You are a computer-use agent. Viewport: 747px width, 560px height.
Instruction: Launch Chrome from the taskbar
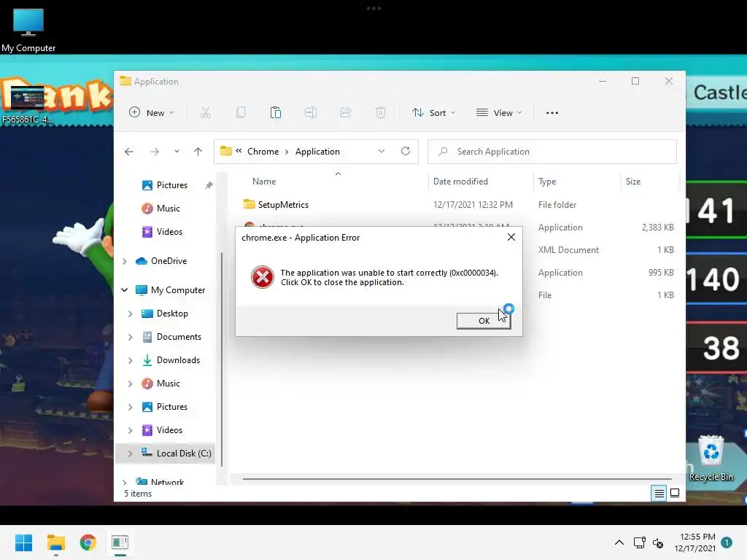[88, 542]
